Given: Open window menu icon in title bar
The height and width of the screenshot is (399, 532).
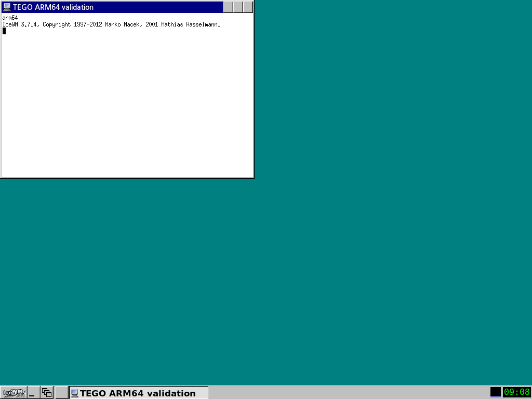Looking at the screenshot, I should [7, 7].
